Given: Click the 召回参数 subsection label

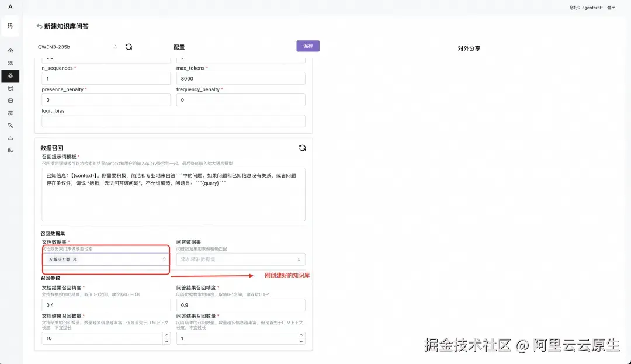Looking at the screenshot, I should click(x=50, y=278).
